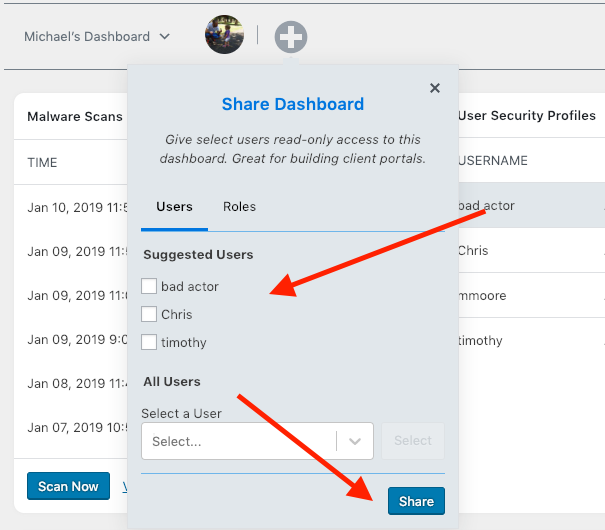Close the Share Dashboard popup

click(435, 88)
